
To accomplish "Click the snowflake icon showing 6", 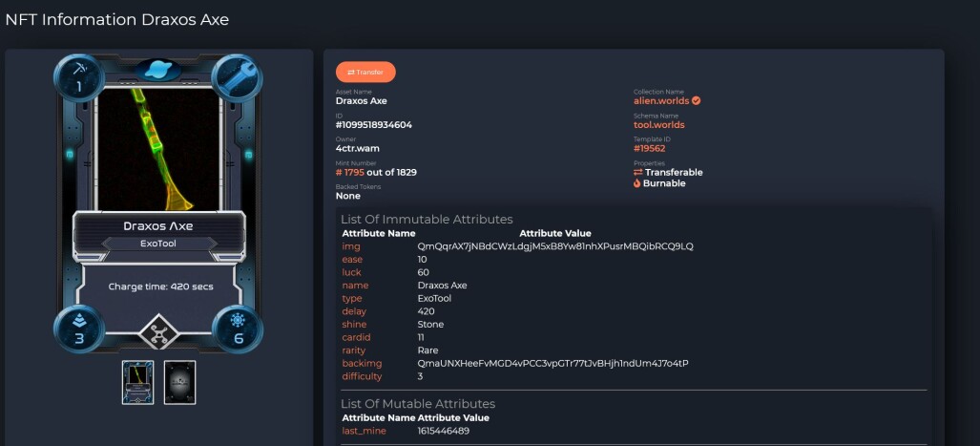I will point(238,329).
